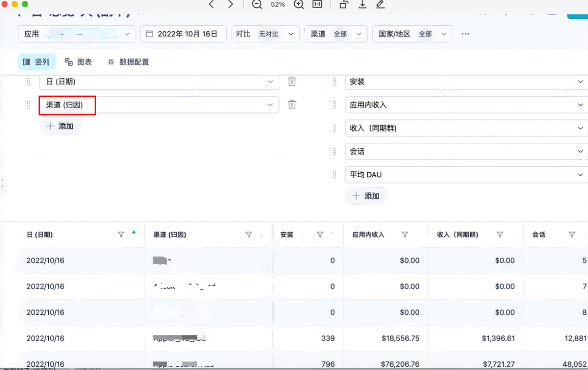Grab the drag handle beside 日 (日期)
The width and height of the screenshot is (588, 370).
pos(29,81)
